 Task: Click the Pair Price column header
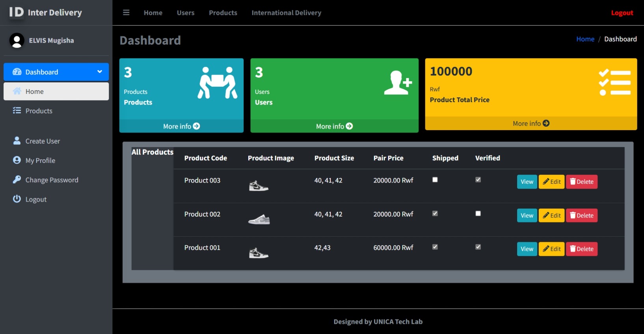point(389,158)
